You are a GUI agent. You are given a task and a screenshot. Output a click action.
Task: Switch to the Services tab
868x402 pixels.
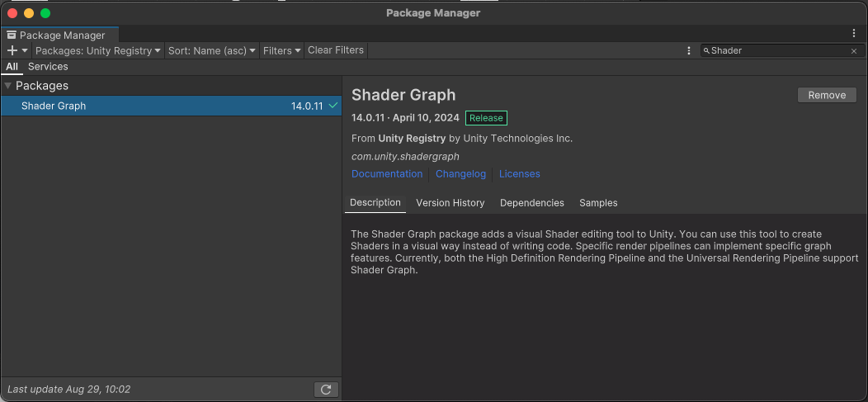[48, 66]
